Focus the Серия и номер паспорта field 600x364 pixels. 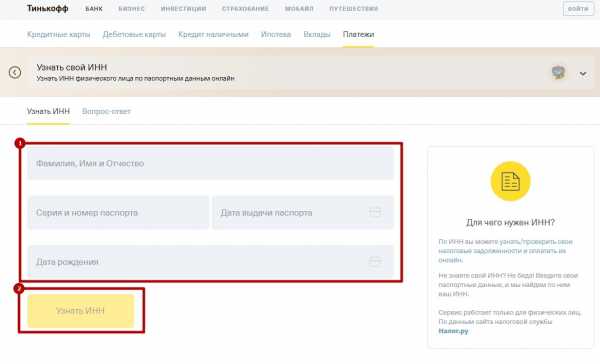tap(118, 212)
